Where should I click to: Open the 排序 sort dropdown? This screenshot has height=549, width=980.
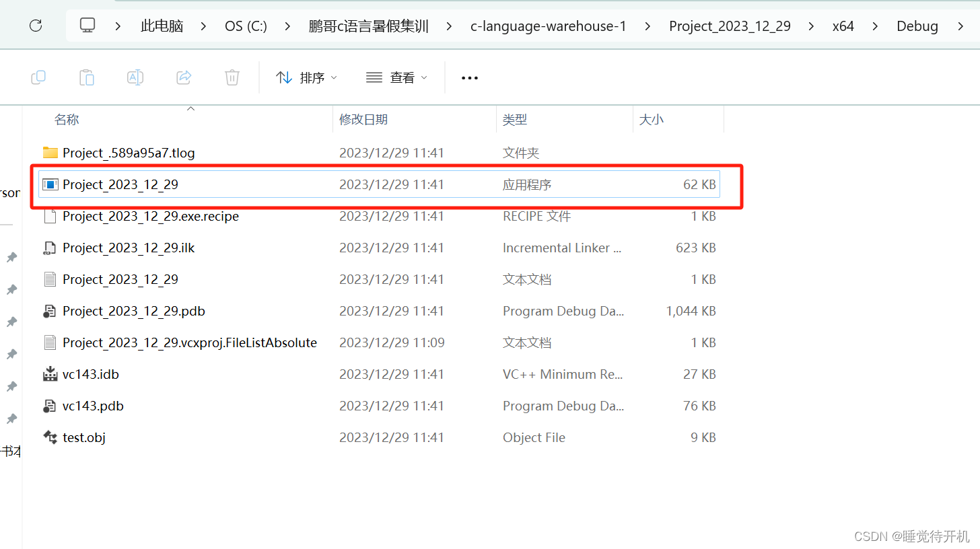[307, 78]
